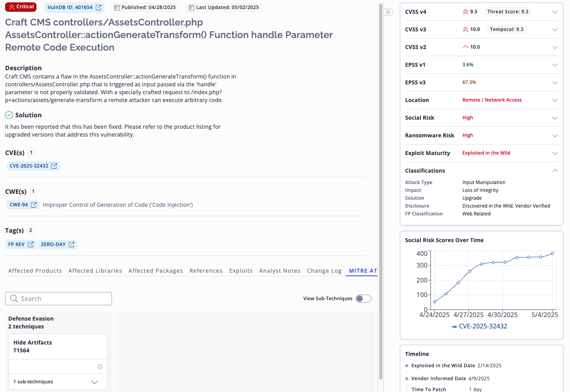Click the first data point on the Social Risk chart
The height and width of the screenshot is (392, 570).
click(435, 302)
